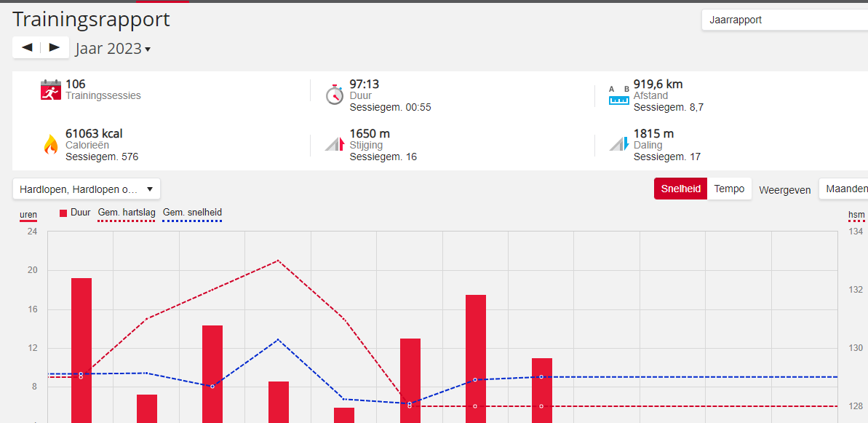Toggle the Duur series in legend

[x=76, y=213]
